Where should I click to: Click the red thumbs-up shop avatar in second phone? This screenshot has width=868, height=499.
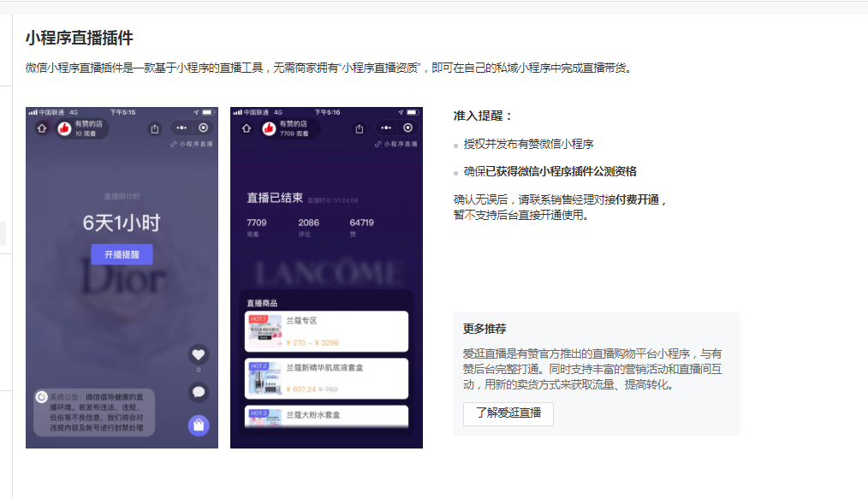pos(269,129)
